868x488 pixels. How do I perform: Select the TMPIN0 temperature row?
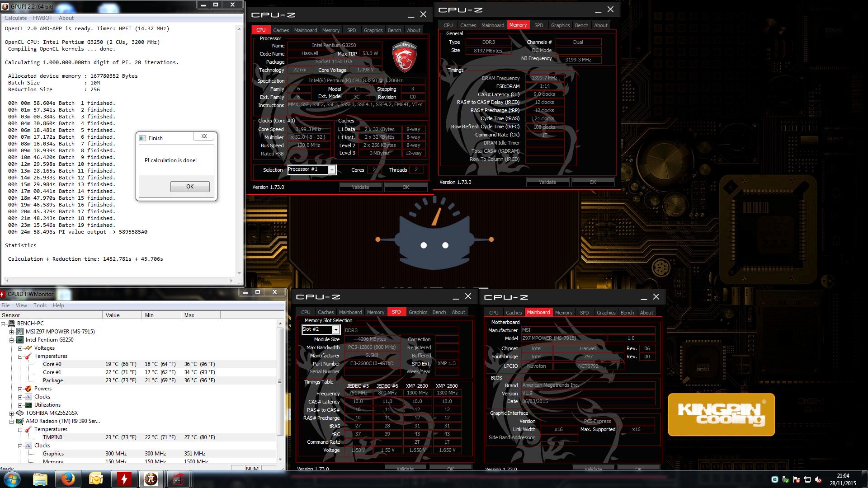tap(138, 437)
